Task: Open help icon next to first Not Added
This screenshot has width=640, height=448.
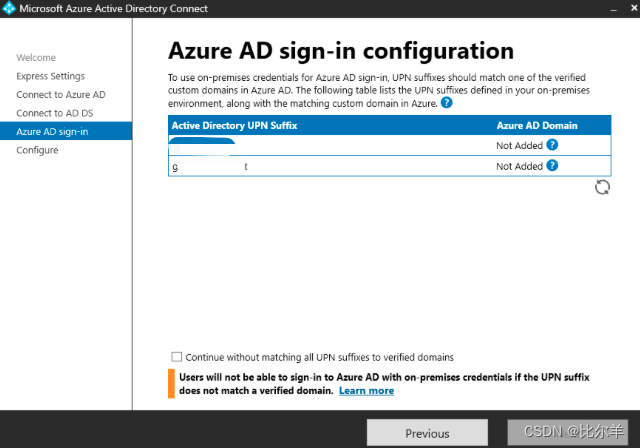Action: coord(552,145)
